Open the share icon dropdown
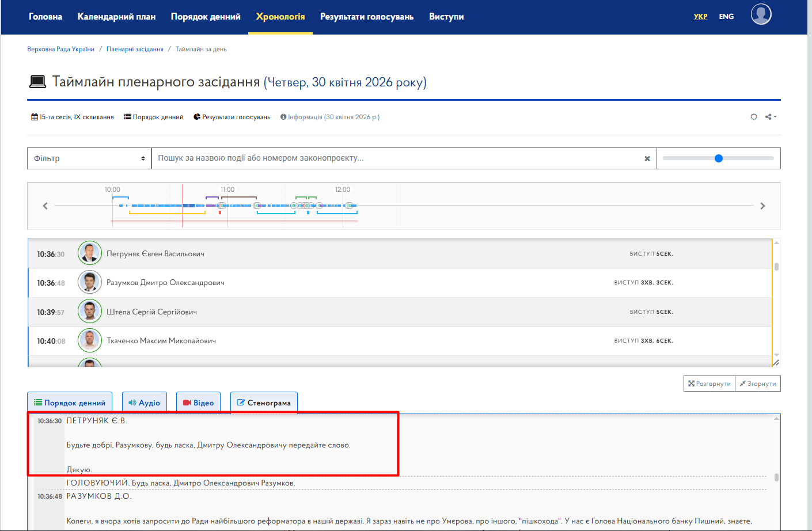The height and width of the screenshot is (531, 812). (x=771, y=117)
